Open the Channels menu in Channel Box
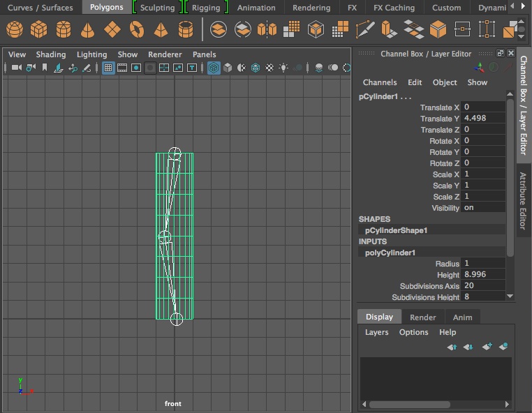 (380, 82)
